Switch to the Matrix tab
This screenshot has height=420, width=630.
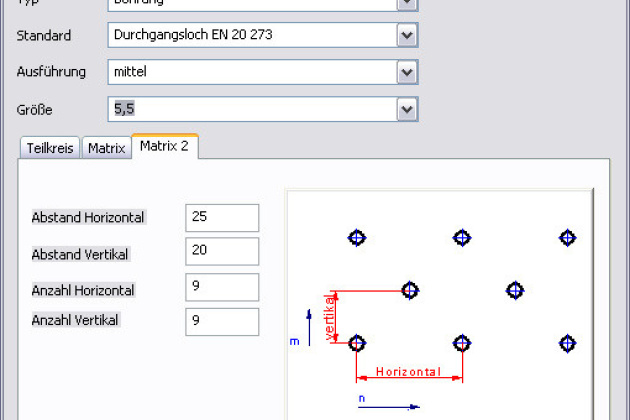tap(106, 148)
